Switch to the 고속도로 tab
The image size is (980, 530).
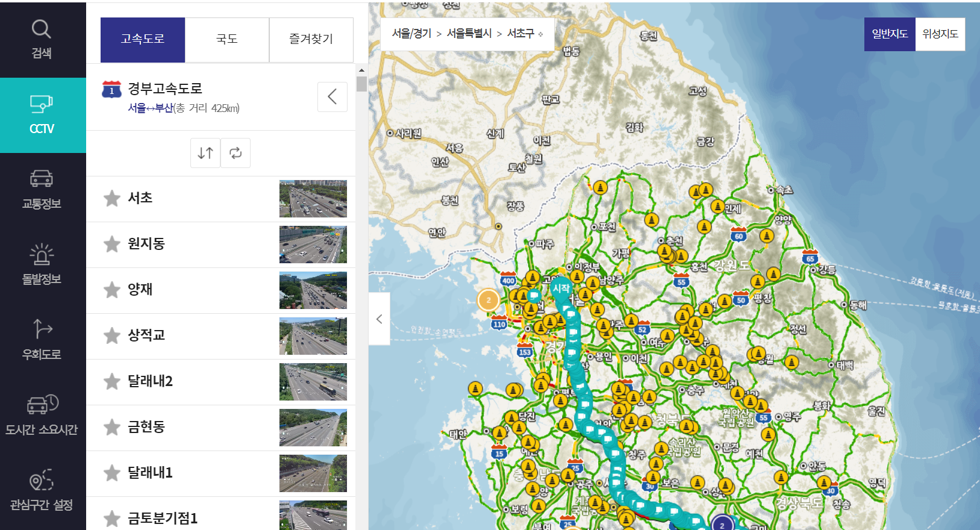pos(143,40)
